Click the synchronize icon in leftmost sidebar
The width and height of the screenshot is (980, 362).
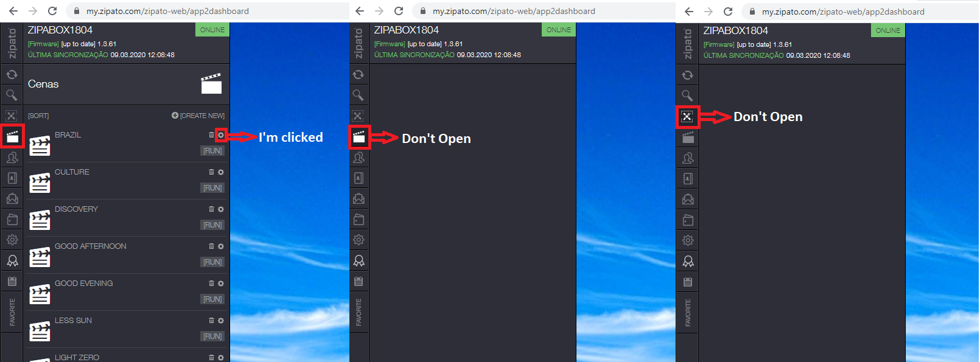pyautogui.click(x=12, y=75)
